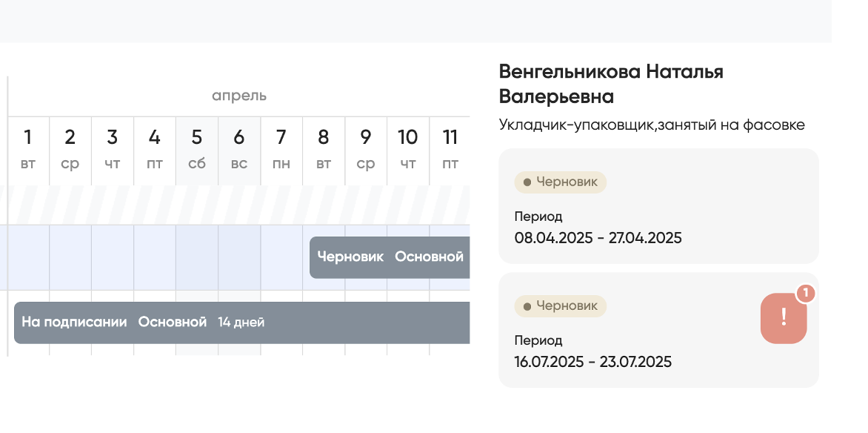Click the апрель month label

(x=239, y=96)
